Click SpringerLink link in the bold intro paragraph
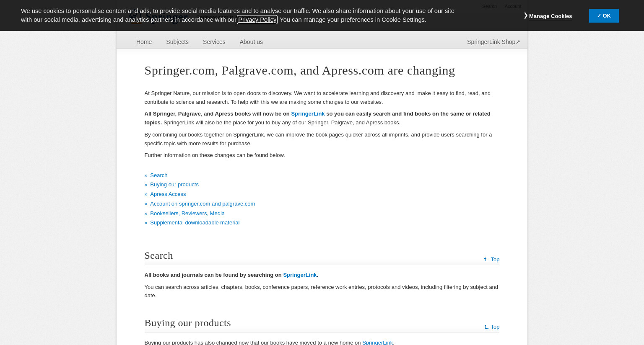The height and width of the screenshot is (345, 644). (308, 114)
